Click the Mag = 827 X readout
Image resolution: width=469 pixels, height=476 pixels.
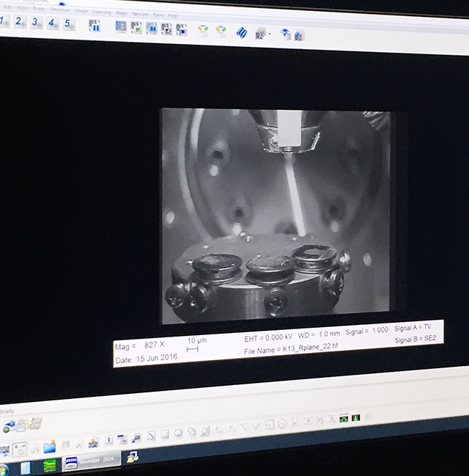pos(139,345)
